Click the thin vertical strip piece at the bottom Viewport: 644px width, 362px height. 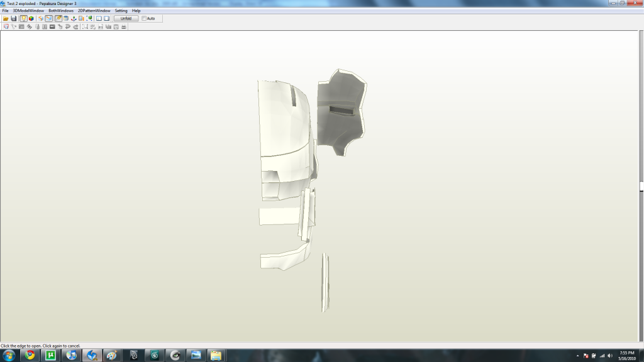(x=325, y=282)
